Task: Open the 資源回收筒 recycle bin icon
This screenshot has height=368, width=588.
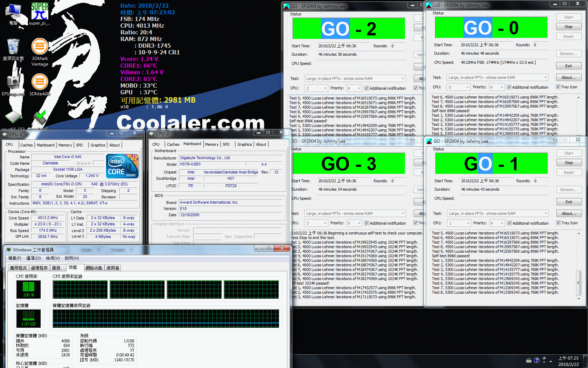Action: tap(13, 49)
